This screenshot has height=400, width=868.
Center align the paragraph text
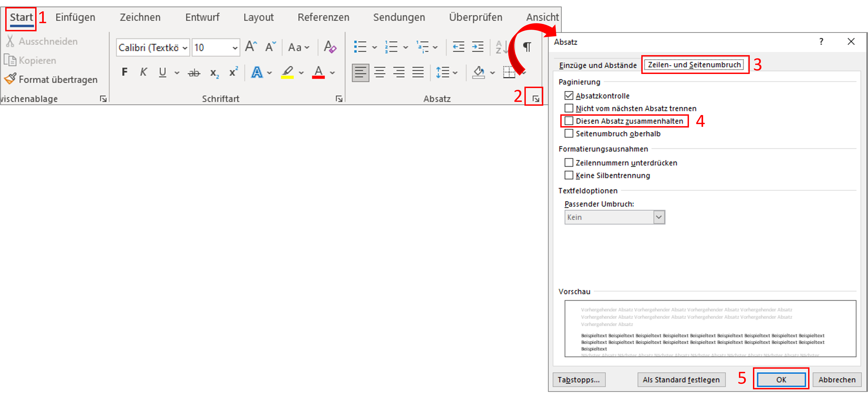[x=380, y=72]
